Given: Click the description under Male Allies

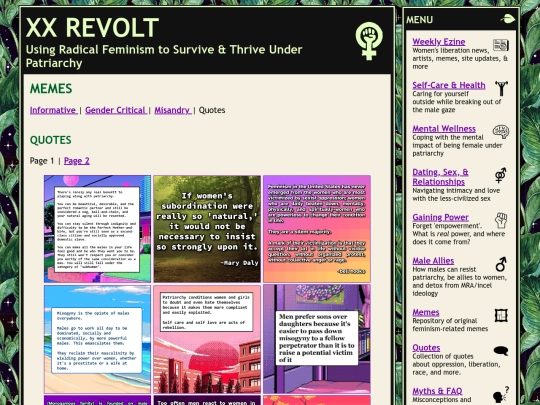Looking at the screenshot, I should 459,281.
